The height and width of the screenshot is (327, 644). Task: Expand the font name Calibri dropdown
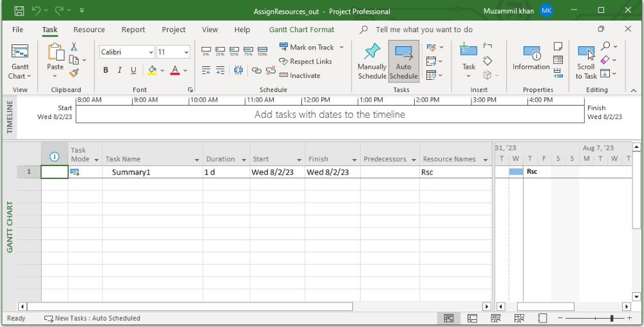[151, 53]
